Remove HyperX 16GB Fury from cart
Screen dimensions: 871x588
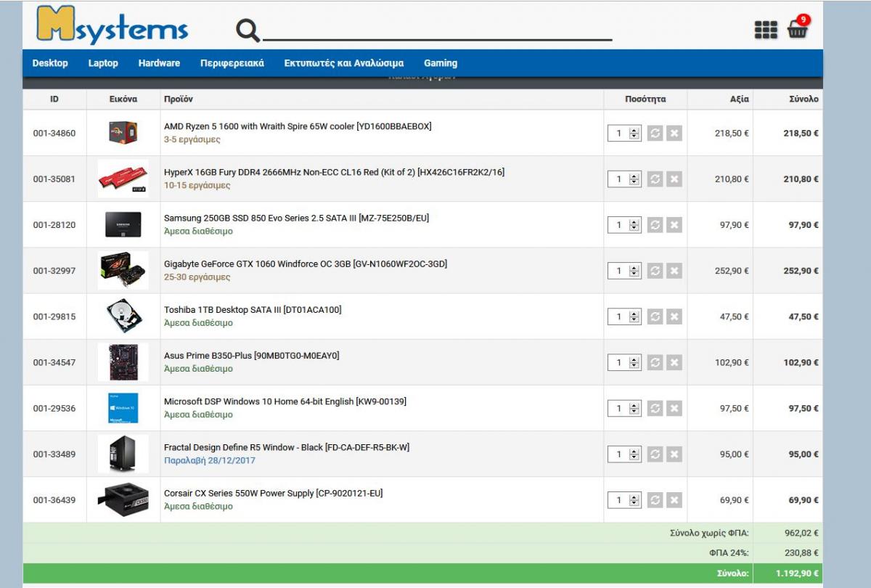674,179
